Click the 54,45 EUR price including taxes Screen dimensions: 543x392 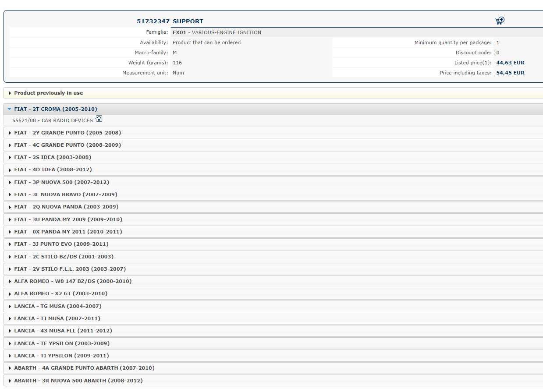[x=510, y=73]
